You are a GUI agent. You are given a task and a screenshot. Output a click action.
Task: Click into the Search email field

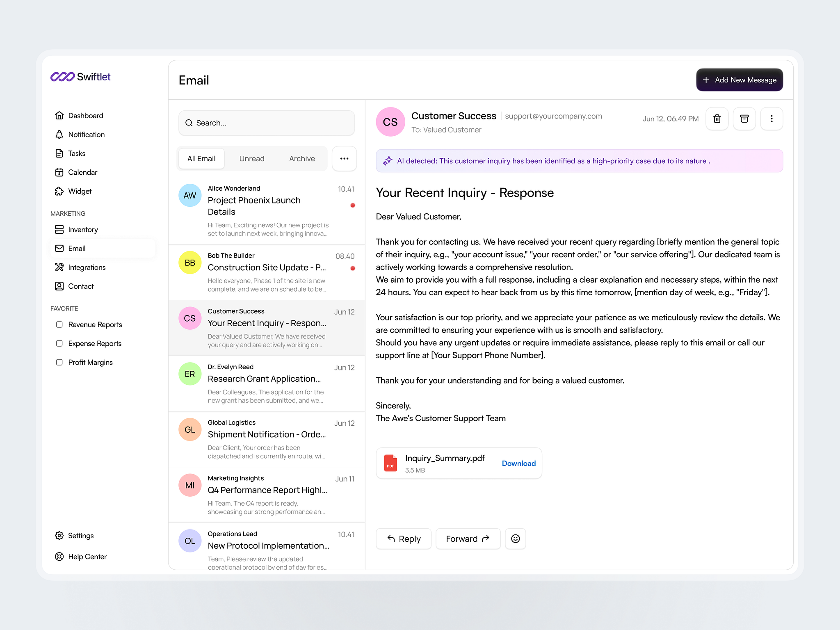[267, 123]
